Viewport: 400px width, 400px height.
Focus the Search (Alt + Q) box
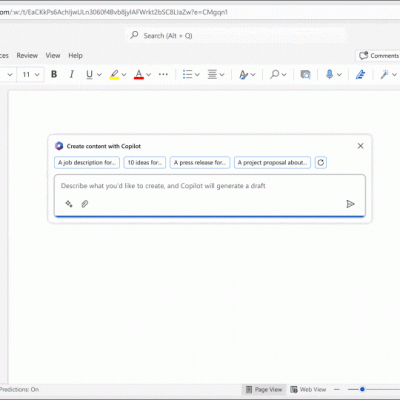236,35
